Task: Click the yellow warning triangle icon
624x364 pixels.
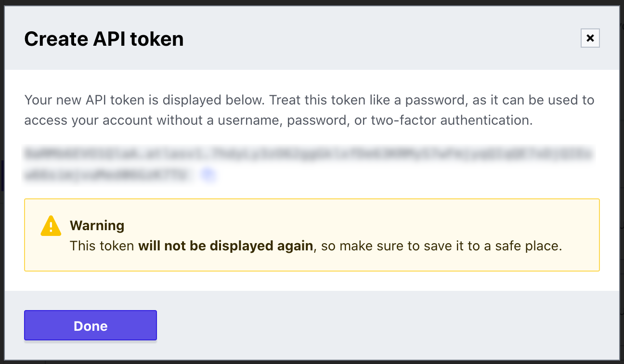Action: [x=51, y=226]
